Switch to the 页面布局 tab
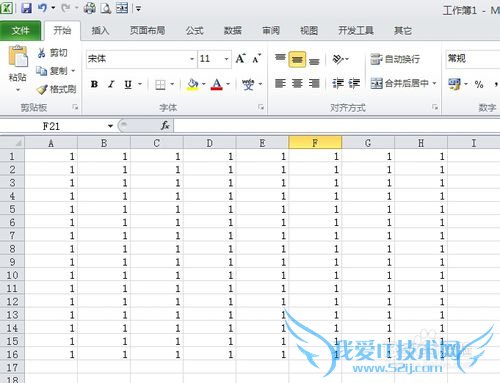 point(147,31)
